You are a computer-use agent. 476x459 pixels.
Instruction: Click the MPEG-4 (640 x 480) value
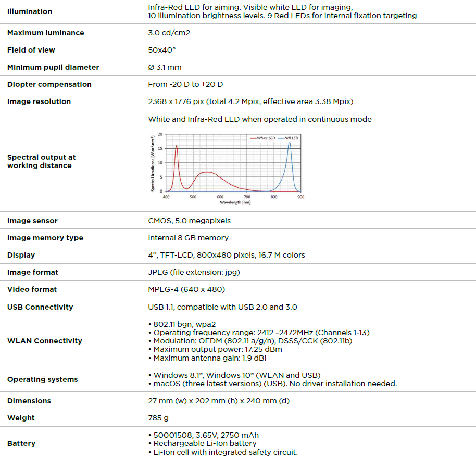tap(186, 289)
